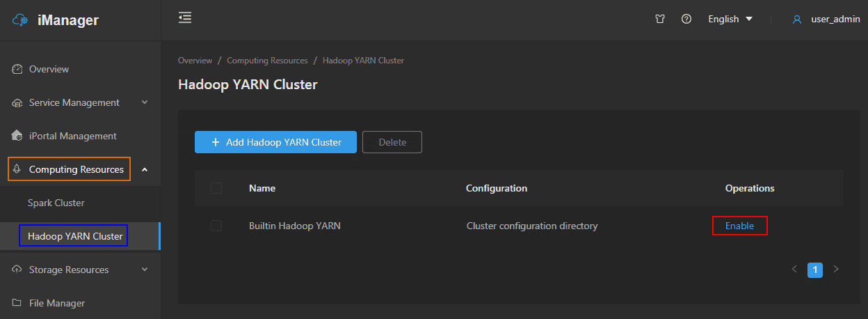868x319 pixels.
Task: Open the English language dropdown
Action: click(730, 20)
